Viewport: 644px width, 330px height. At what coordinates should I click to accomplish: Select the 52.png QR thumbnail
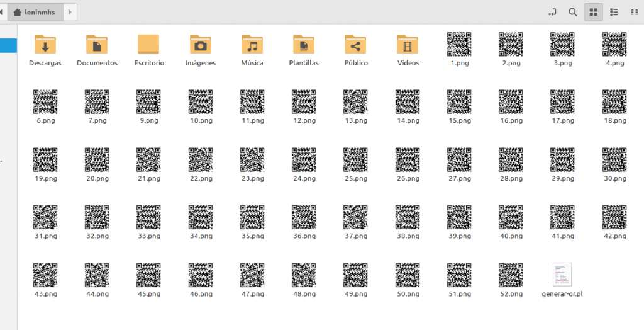pyautogui.click(x=511, y=275)
